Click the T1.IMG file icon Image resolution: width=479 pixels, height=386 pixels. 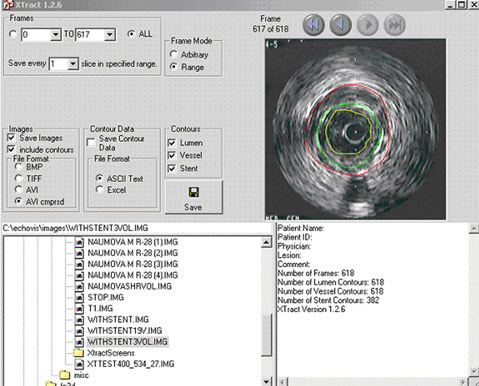[x=79, y=308]
